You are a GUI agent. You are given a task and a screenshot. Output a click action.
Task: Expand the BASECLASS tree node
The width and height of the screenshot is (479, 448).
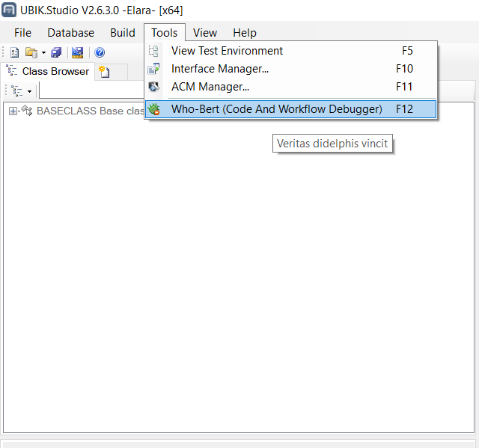tap(13, 111)
